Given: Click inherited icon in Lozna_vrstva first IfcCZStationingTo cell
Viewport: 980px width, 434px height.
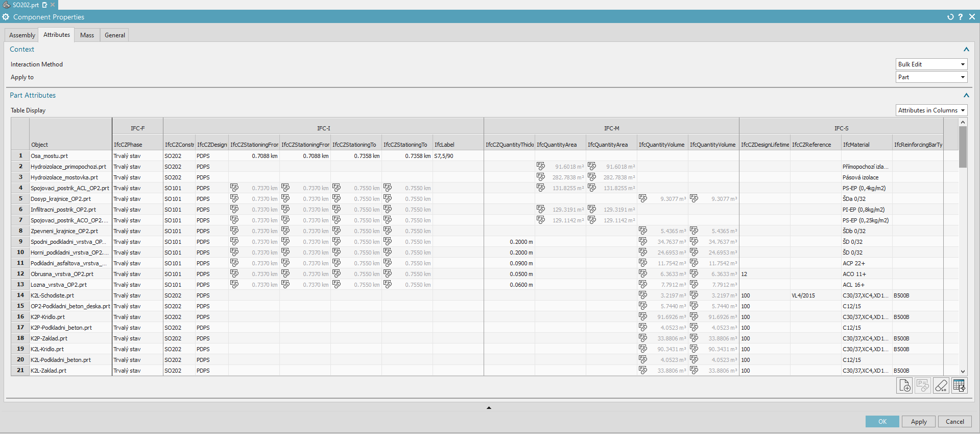Looking at the screenshot, I should [x=337, y=284].
